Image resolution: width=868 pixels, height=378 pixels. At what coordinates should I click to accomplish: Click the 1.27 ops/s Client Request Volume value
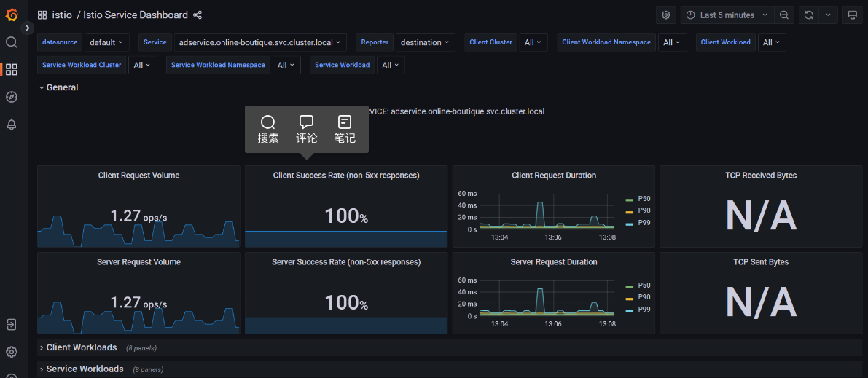[139, 216]
